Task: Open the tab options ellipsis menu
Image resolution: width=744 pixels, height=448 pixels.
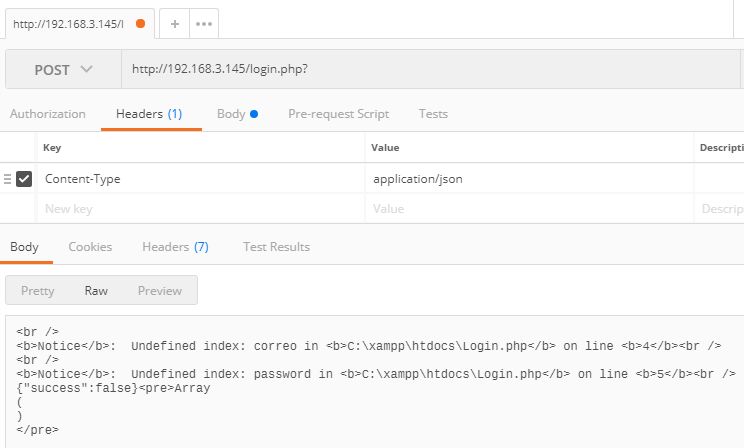Action: click(x=204, y=24)
